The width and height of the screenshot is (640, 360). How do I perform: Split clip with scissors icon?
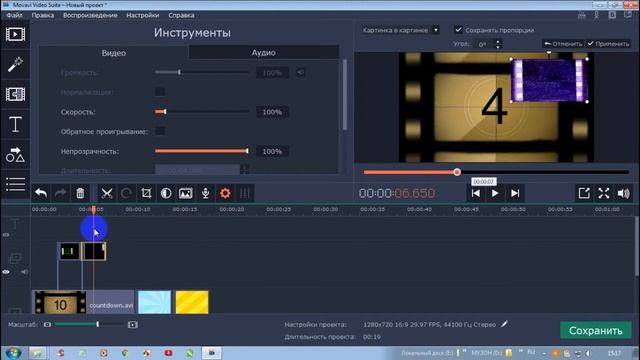point(107,193)
